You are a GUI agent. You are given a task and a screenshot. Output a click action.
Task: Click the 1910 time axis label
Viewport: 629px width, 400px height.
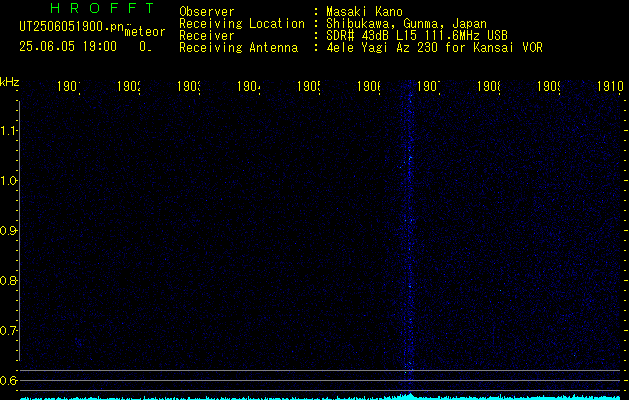[x=610, y=86]
